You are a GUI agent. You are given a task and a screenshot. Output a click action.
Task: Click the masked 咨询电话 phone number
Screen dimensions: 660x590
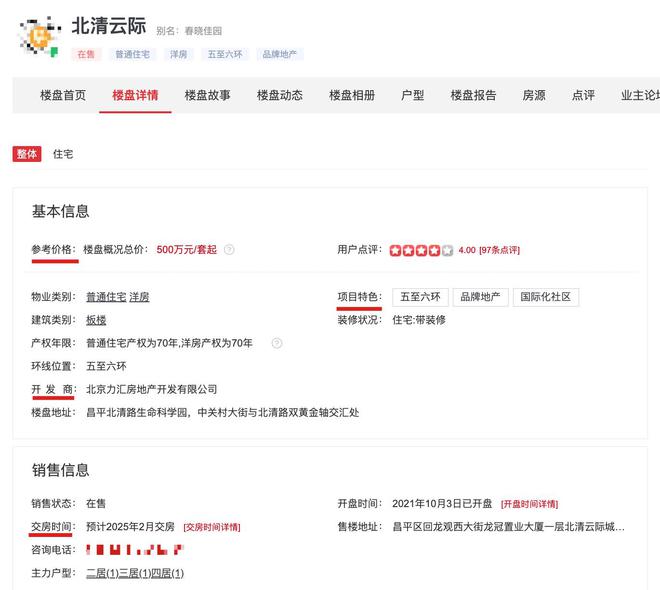tap(135, 550)
